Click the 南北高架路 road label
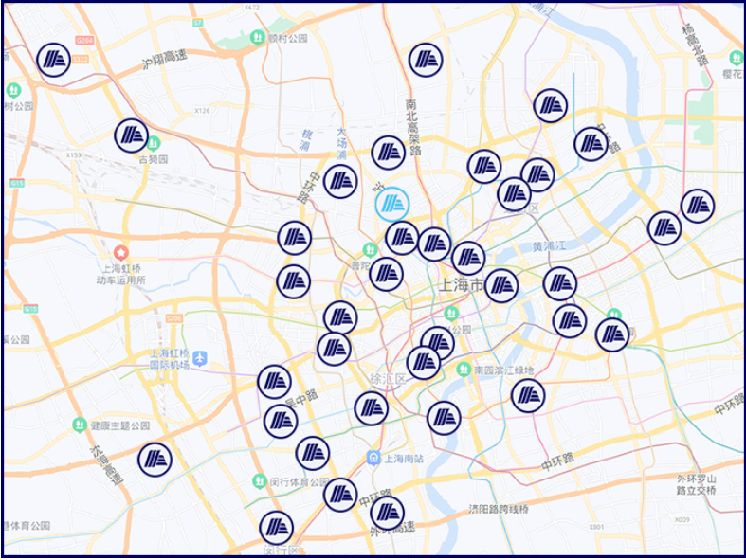 (413, 128)
